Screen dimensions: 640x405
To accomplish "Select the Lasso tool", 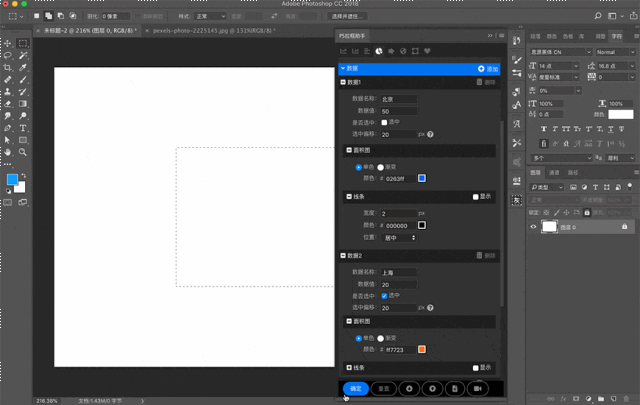I will pyautogui.click(x=8, y=56).
